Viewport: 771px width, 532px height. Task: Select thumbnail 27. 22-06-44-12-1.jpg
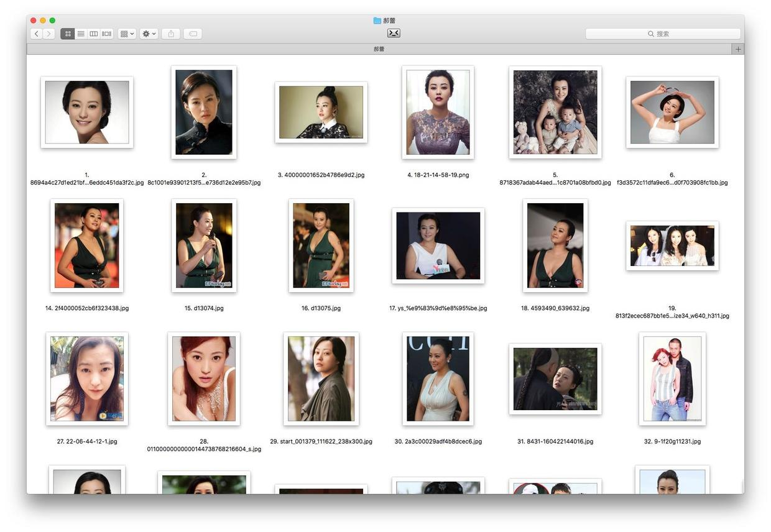click(x=87, y=378)
